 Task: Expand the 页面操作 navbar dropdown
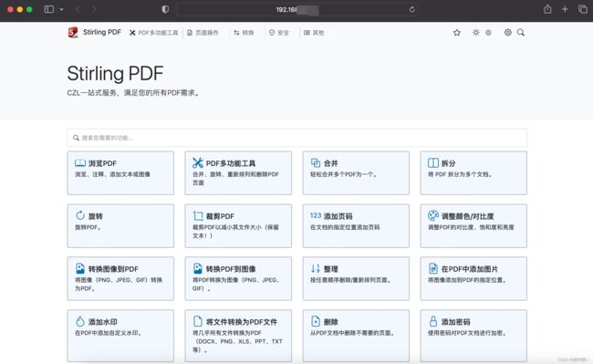click(203, 33)
